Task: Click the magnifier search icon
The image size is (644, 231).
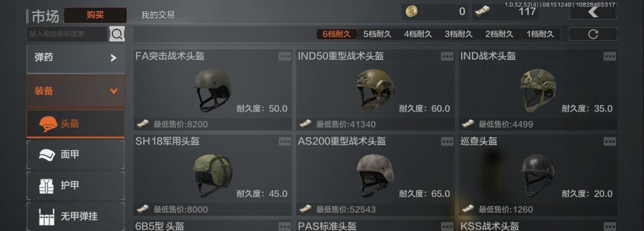Action: 117,34
